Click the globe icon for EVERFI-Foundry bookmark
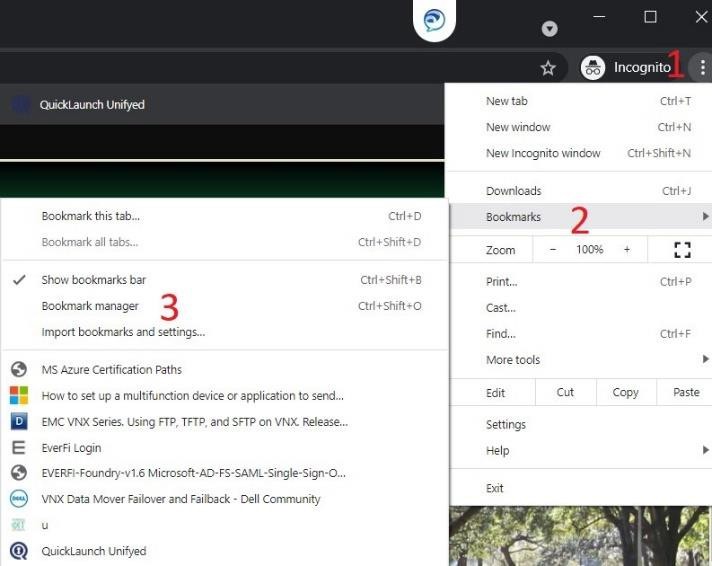 tap(19, 473)
